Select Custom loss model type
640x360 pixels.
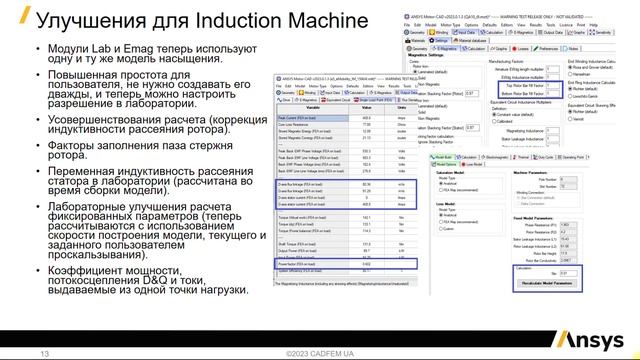pyautogui.click(x=446, y=229)
